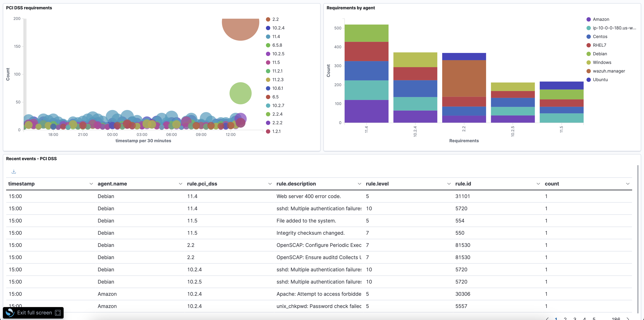
Task: Select the agent.name column header
Action: pos(112,184)
